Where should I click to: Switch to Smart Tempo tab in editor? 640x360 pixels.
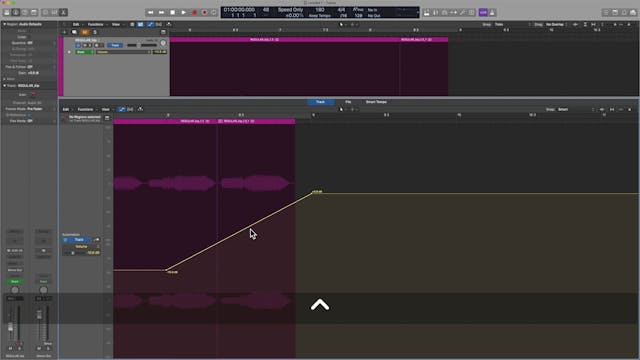pos(376,102)
